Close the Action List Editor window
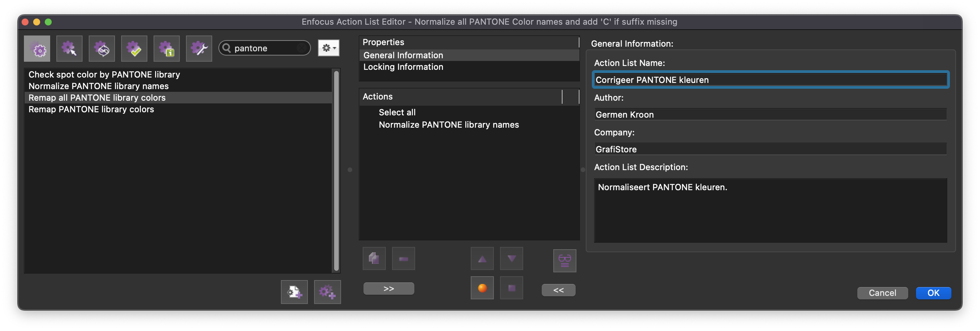This screenshot has width=980, height=331. [x=25, y=22]
